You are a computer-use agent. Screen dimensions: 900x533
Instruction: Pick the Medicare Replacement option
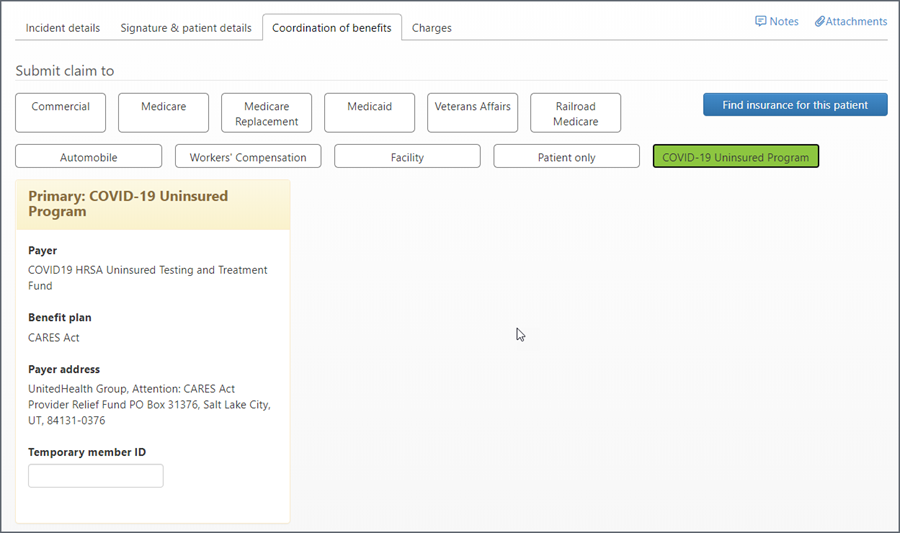pyautogui.click(x=266, y=113)
